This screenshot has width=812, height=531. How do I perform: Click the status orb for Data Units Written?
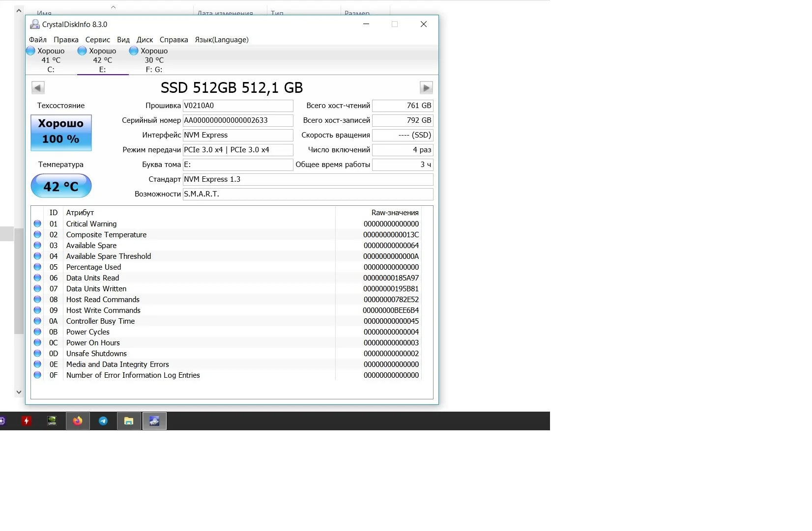[37, 288]
